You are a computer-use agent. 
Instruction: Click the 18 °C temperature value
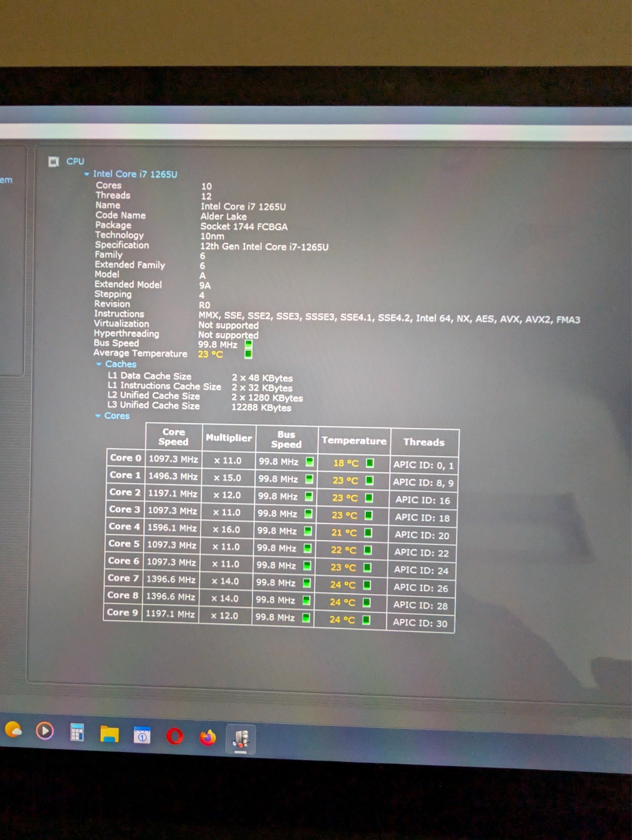[x=346, y=463]
